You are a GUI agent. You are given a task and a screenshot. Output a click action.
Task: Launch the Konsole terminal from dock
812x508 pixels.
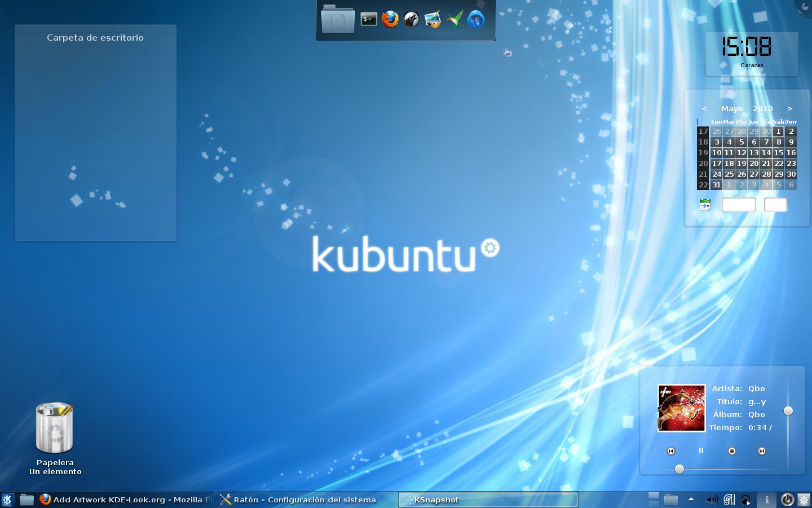[x=369, y=19]
